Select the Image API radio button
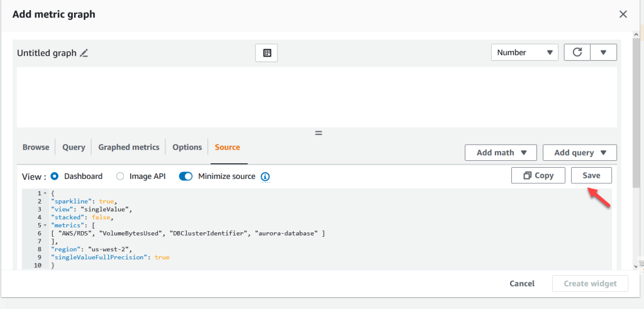The width and height of the screenshot is (644, 309). tap(120, 176)
